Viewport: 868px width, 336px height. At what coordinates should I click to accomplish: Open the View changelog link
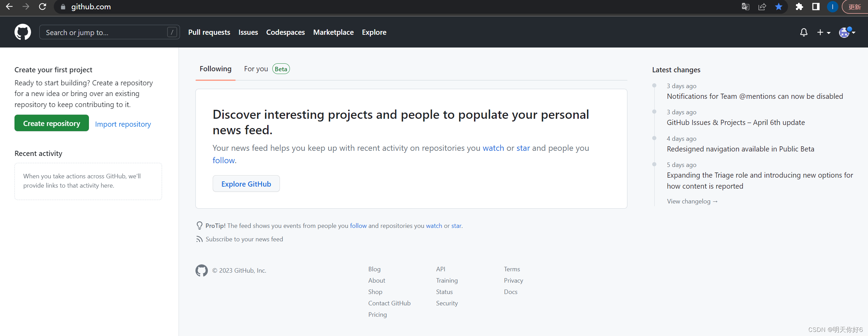pyautogui.click(x=692, y=201)
